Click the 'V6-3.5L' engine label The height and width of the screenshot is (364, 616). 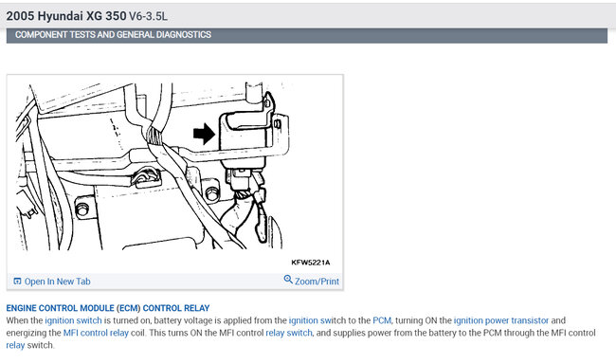click(148, 16)
